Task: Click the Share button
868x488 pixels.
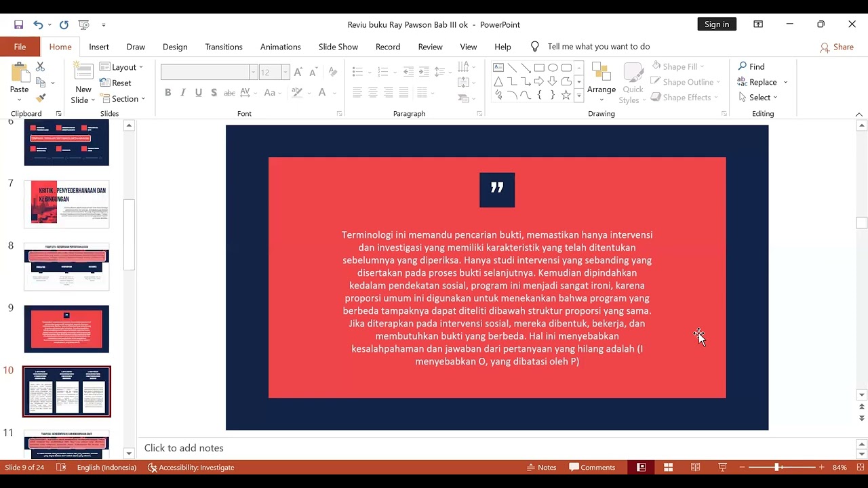Action: click(x=836, y=47)
